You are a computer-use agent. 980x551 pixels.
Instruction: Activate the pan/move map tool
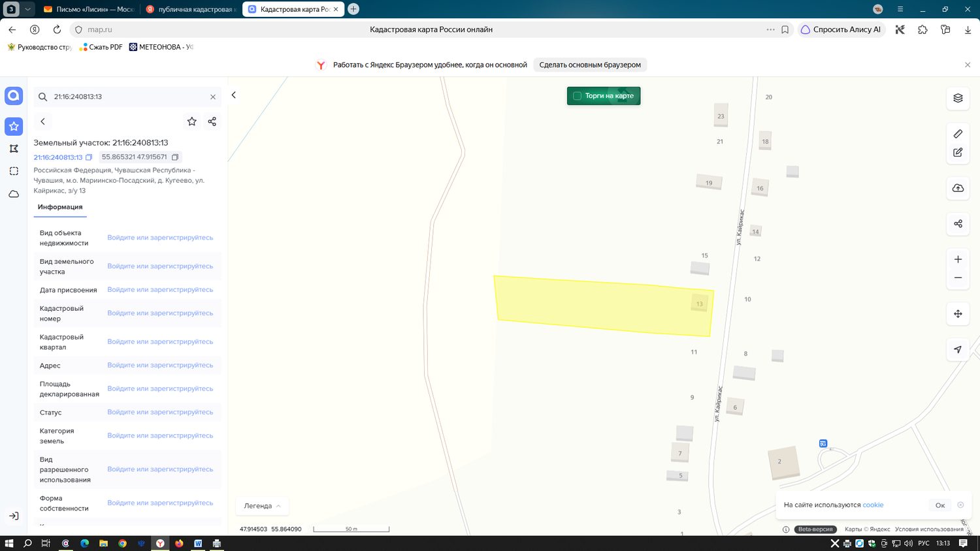coord(958,314)
